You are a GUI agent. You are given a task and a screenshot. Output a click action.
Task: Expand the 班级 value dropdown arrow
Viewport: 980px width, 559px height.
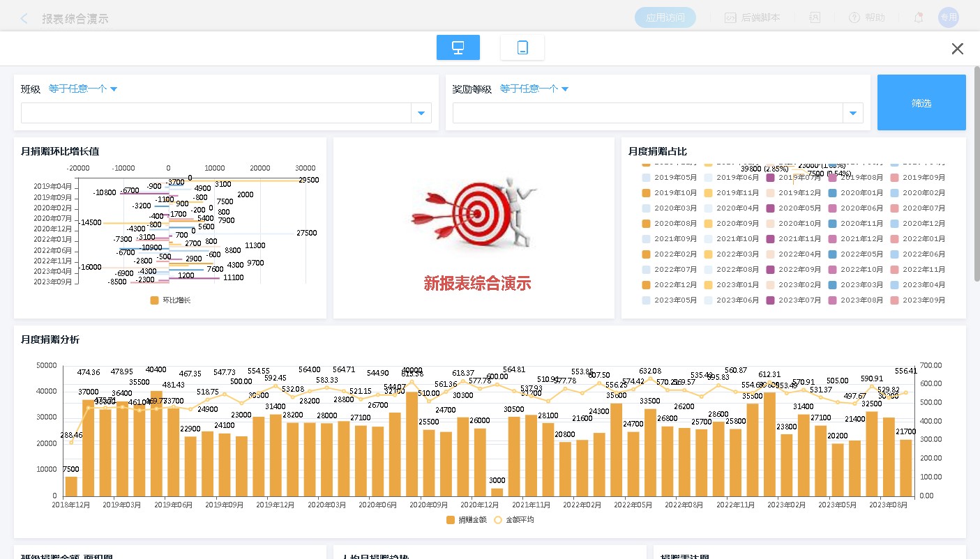[421, 113]
